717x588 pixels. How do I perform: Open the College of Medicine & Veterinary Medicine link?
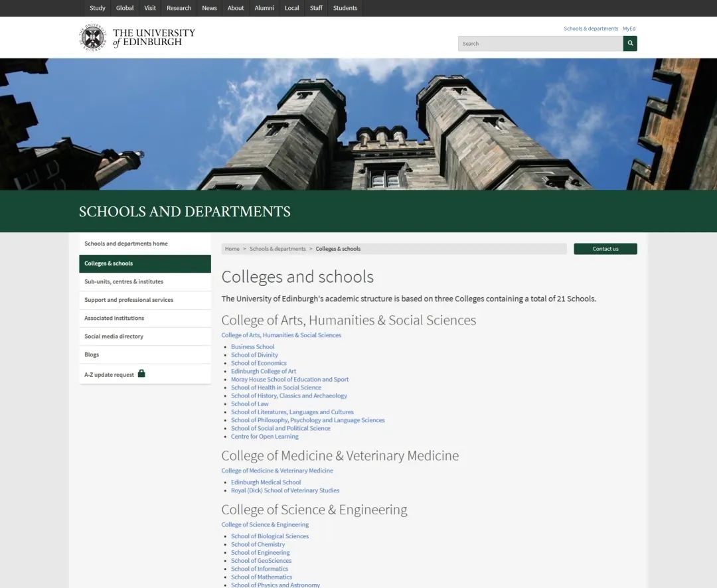[277, 471]
